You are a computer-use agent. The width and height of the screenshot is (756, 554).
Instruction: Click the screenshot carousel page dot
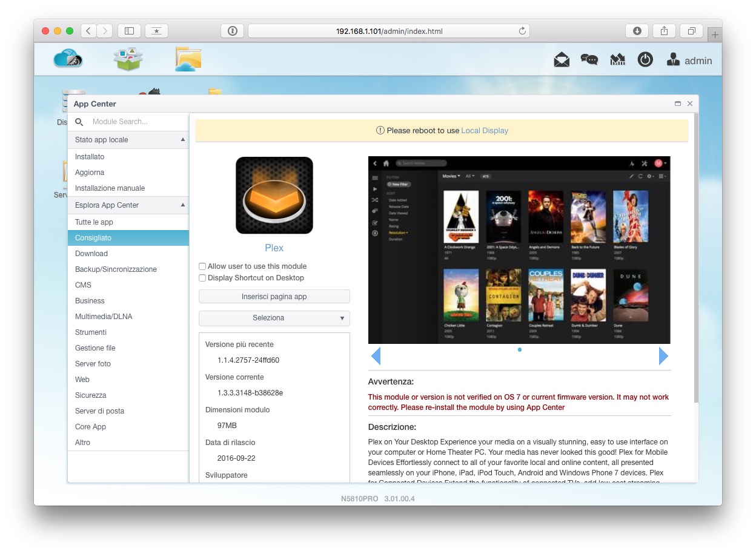(520, 349)
